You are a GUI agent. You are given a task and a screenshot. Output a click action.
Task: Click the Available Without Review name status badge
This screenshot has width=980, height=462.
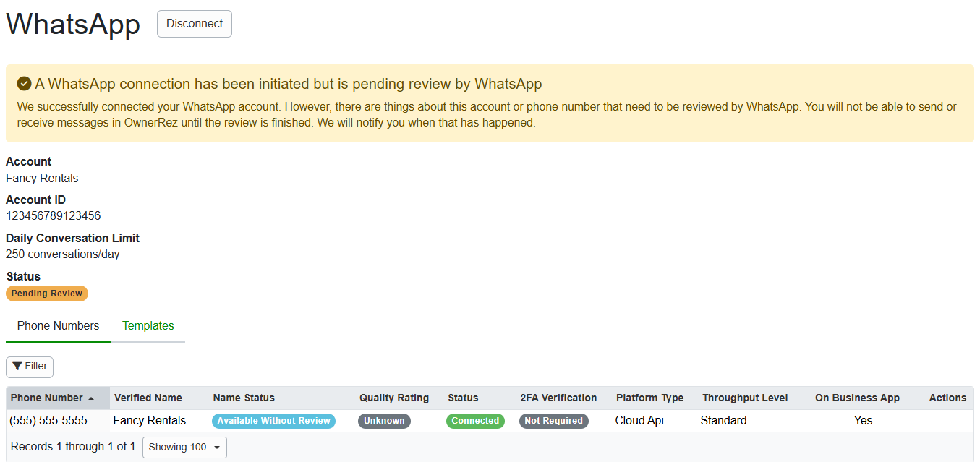[x=273, y=420]
